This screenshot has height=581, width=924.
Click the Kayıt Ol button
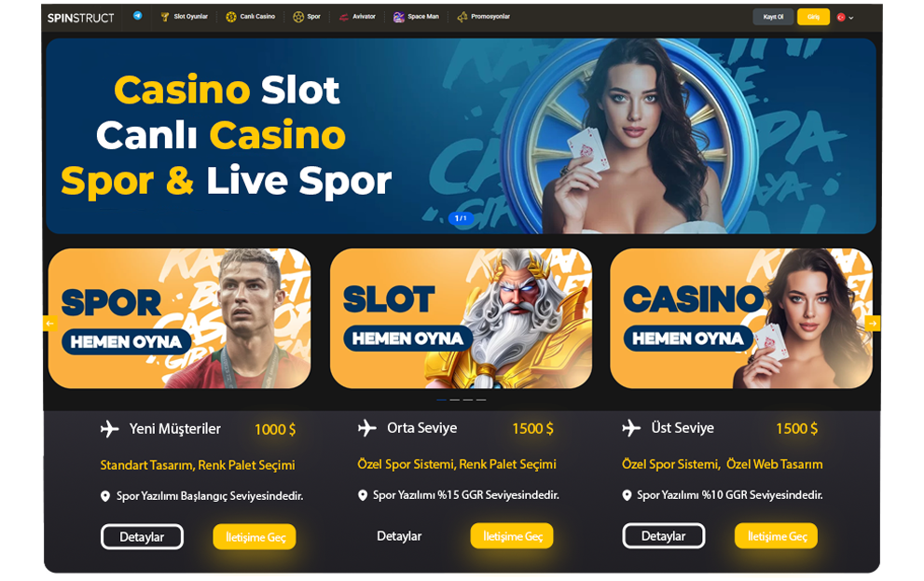pyautogui.click(x=773, y=17)
